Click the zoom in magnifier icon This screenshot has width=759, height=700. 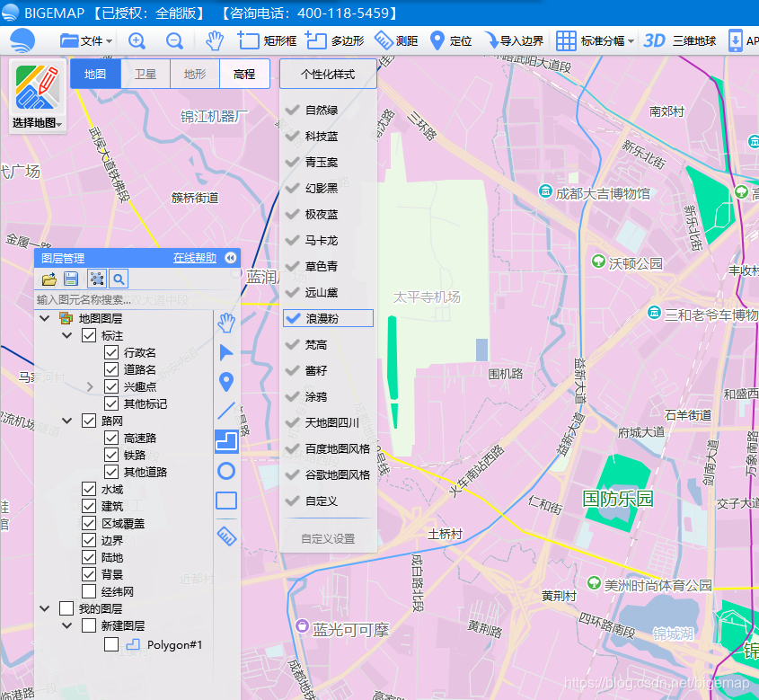pyautogui.click(x=137, y=41)
